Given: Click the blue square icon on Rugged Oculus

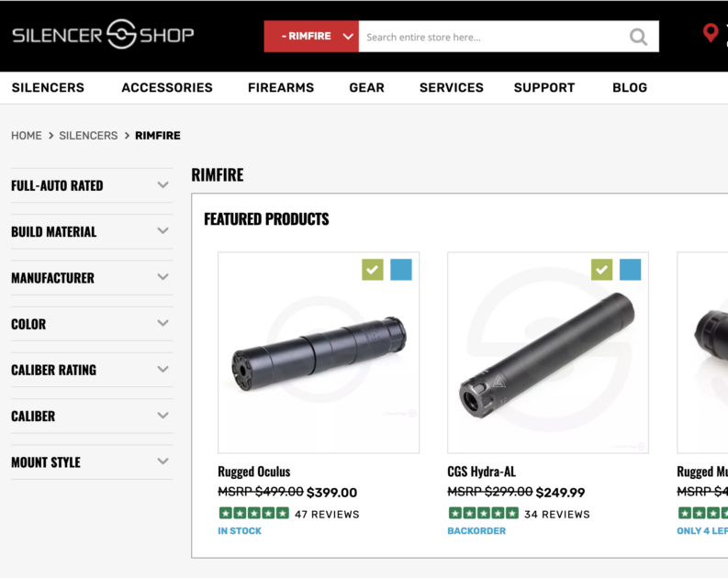Looking at the screenshot, I should coord(401,270).
